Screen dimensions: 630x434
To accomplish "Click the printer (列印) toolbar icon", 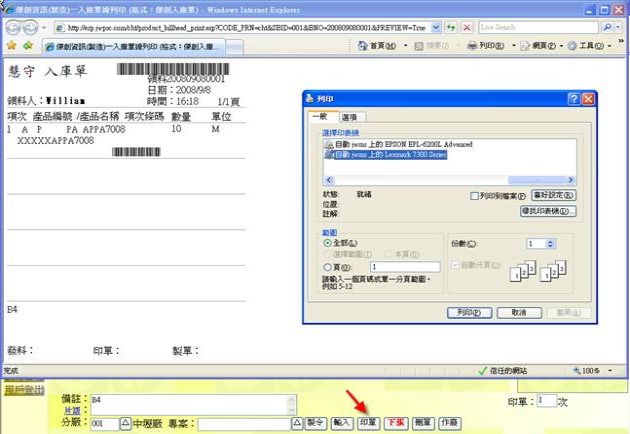I will 473,46.
